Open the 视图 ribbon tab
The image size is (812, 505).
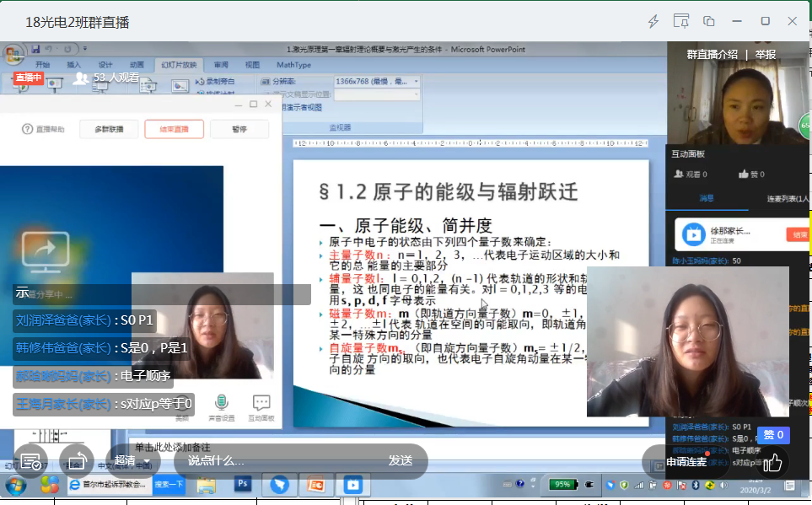[x=252, y=65]
